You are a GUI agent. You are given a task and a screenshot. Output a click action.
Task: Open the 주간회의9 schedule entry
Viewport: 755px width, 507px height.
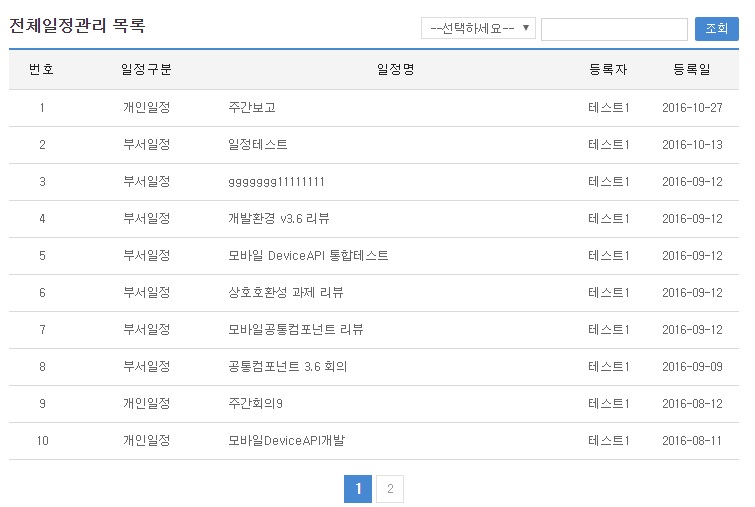click(x=256, y=403)
